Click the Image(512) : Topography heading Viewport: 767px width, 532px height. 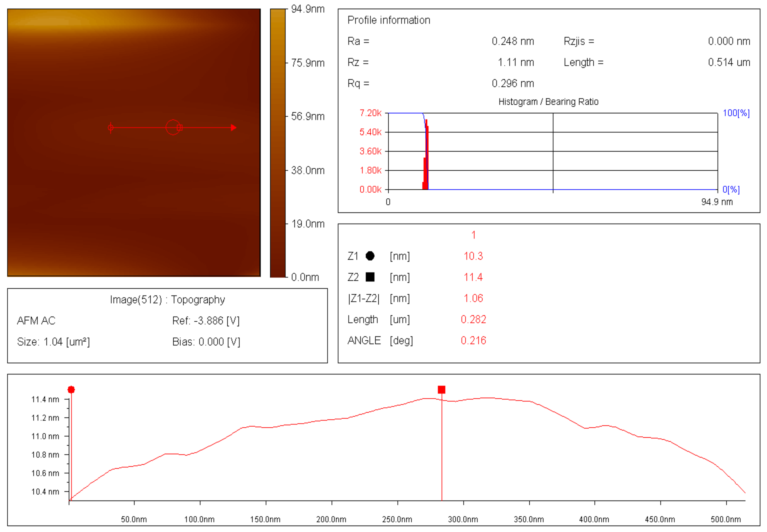pos(167,300)
